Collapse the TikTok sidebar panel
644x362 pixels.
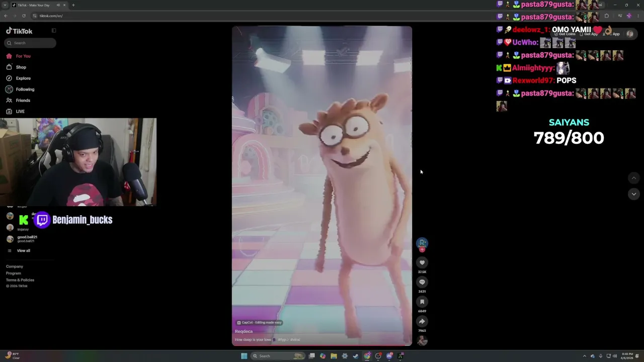pyautogui.click(x=54, y=31)
